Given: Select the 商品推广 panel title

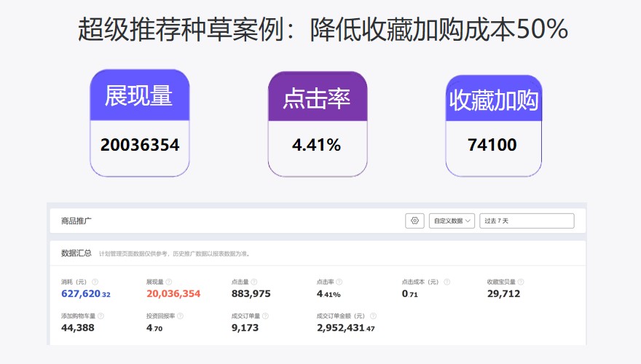Looking at the screenshot, I should coord(76,221).
